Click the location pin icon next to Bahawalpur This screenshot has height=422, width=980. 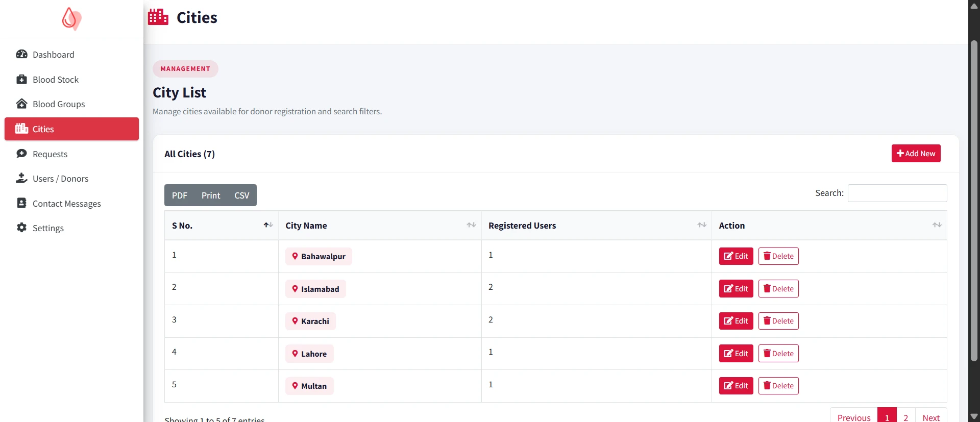[x=295, y=256]
